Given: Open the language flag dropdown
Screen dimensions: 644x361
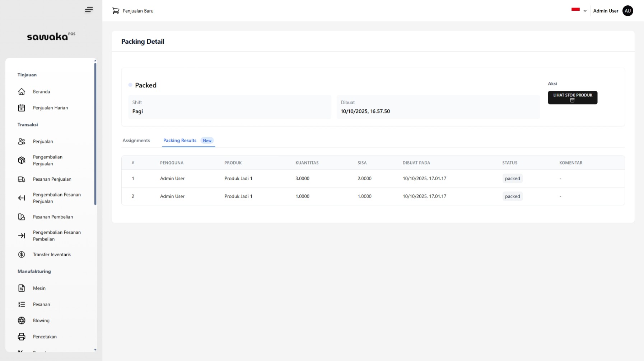Looking at the screenshot, I should click(579, 11).
